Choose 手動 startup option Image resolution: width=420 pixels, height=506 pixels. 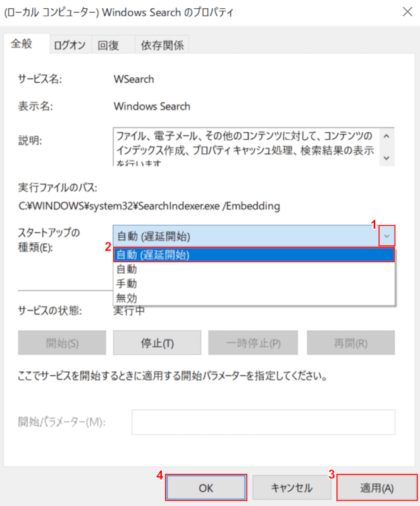pyautogui.click(x=254, y=283)
